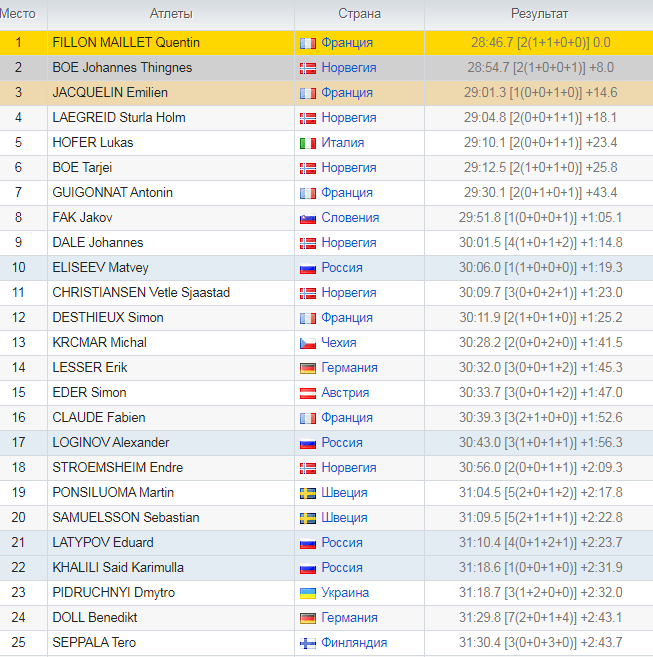Select athlete name FILLON MAILLET Quentin
This screenshot has height=657, width=653.
point(126,42)
